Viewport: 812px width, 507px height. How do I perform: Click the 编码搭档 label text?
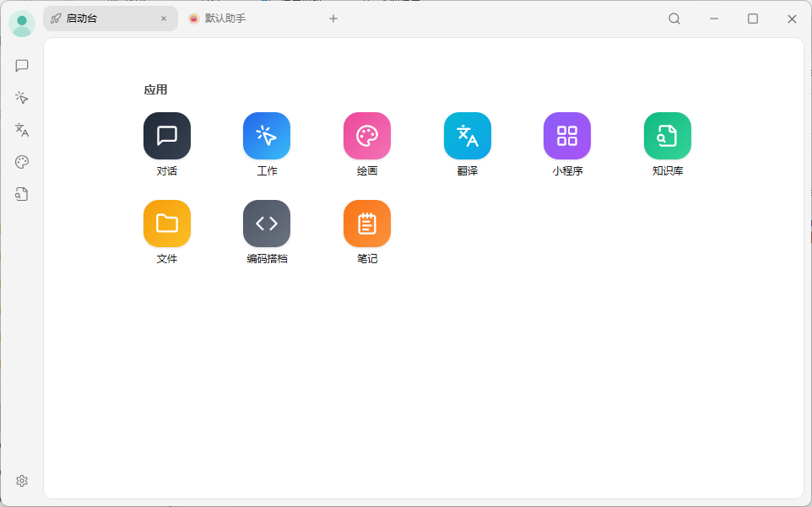267,259
